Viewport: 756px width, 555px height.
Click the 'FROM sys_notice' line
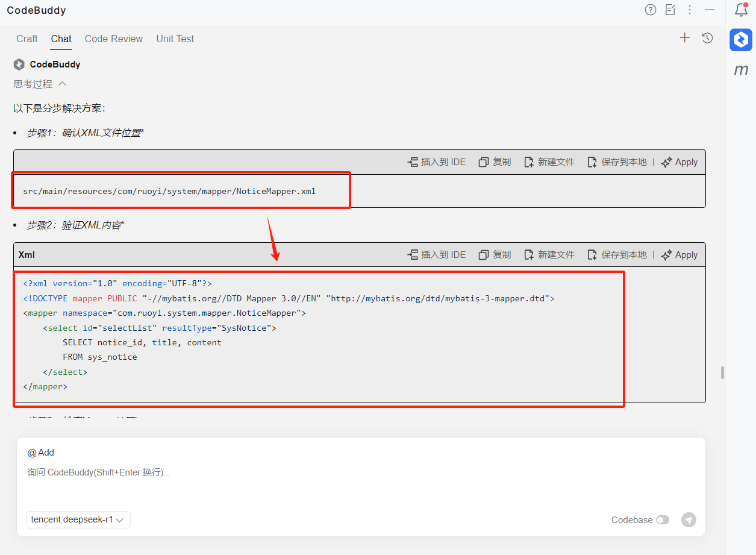click(x=100, y=357)
